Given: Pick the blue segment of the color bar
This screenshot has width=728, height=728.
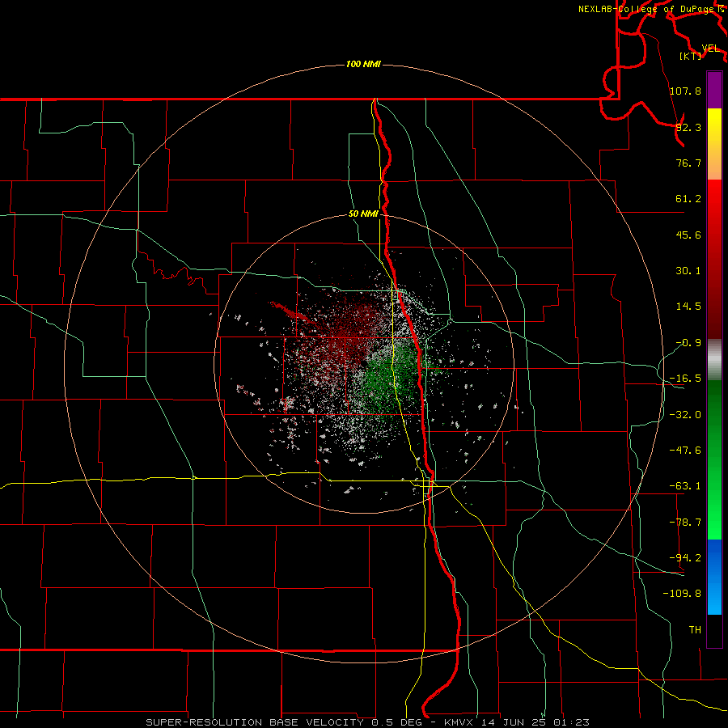Looking at the screenshot, I should click(x=714, y=577).
